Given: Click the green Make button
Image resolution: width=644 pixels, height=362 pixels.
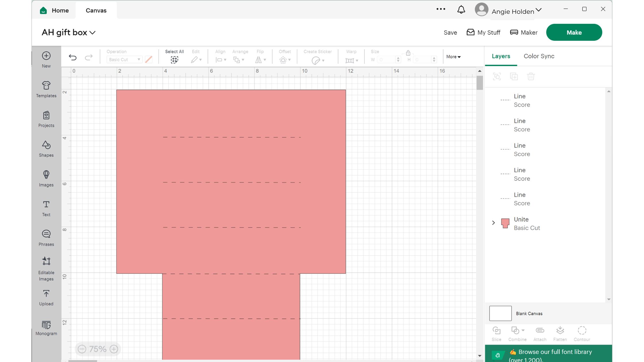Looking at the screenshot, I should (574, 32).
